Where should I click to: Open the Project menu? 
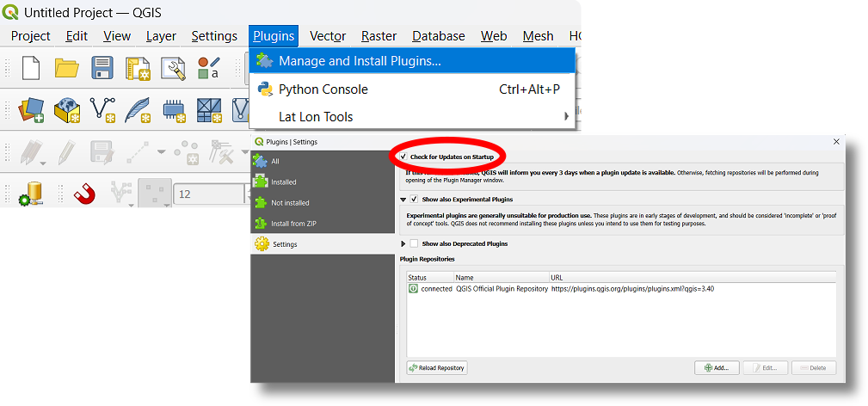(x=30, y=36)
